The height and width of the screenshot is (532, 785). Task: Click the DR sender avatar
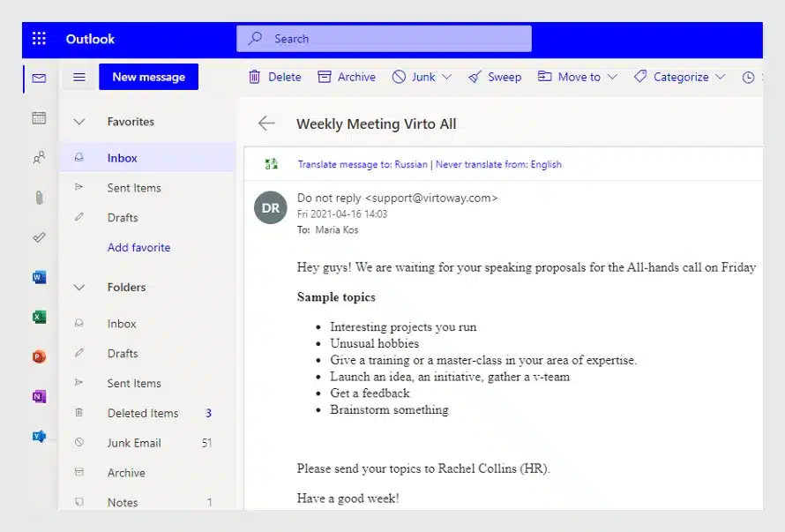coord(271,207)
